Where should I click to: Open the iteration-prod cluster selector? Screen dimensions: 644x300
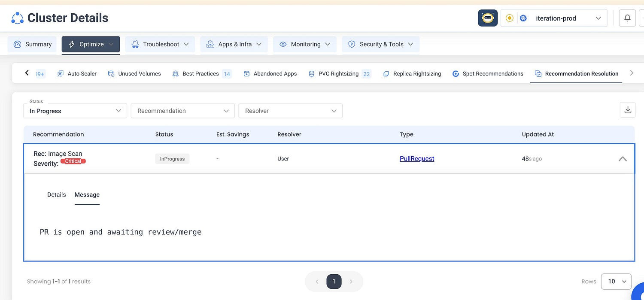pos(554,18)
